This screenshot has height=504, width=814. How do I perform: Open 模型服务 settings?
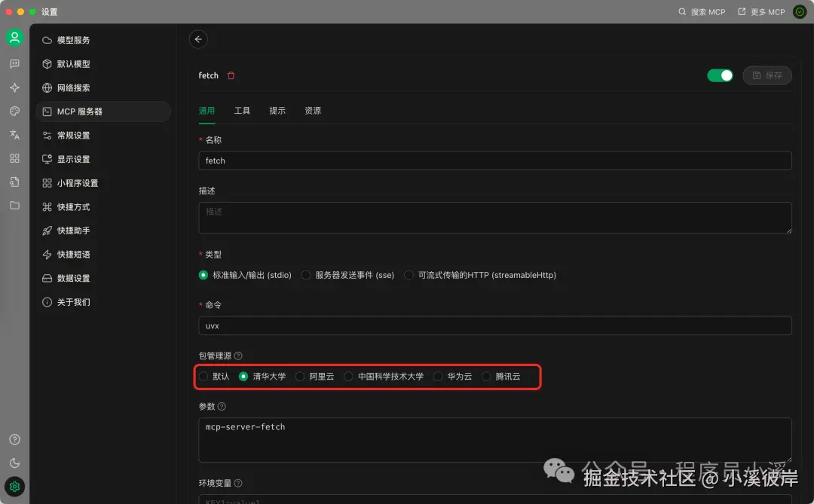[x=103, y=40]
